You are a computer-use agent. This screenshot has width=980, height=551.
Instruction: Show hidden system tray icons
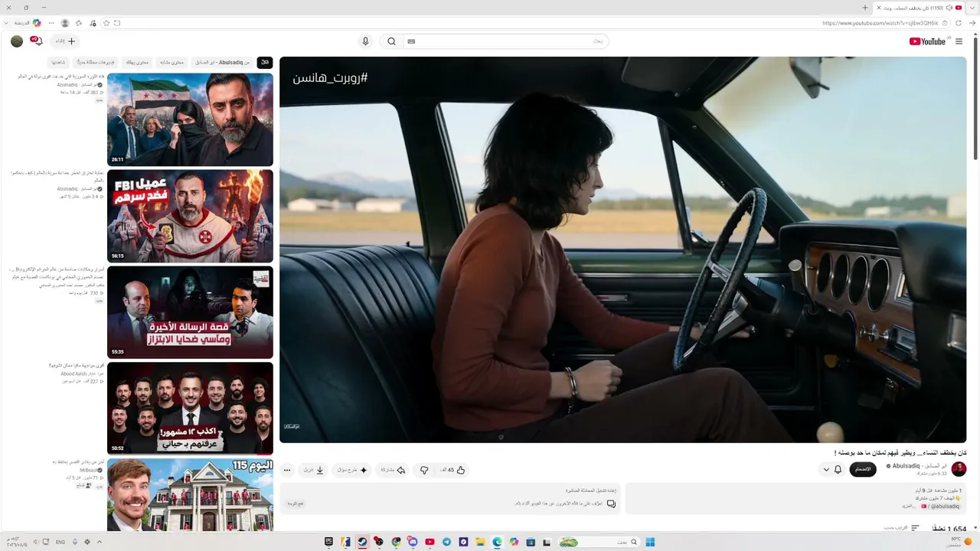pos(99,542)
